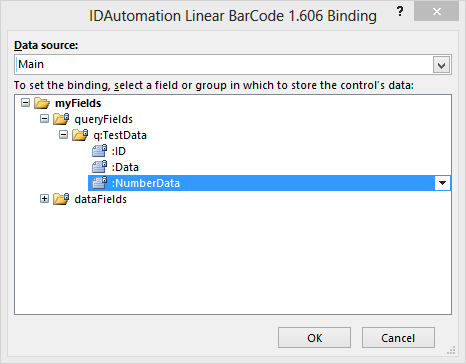
Task: Click the myFields folder icon
Action: tap(42, 103)
